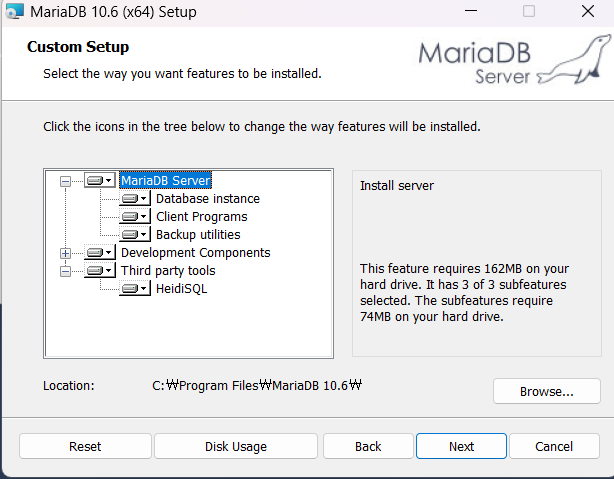This screenshot has width=614, height=479.
Task: Click the setup installer icon in title bar
Action: point(14,11)
